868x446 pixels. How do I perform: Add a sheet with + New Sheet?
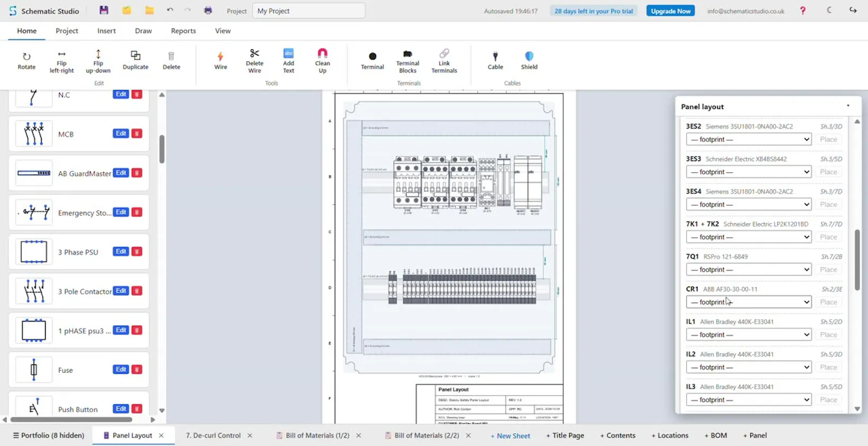coord(510,436)
